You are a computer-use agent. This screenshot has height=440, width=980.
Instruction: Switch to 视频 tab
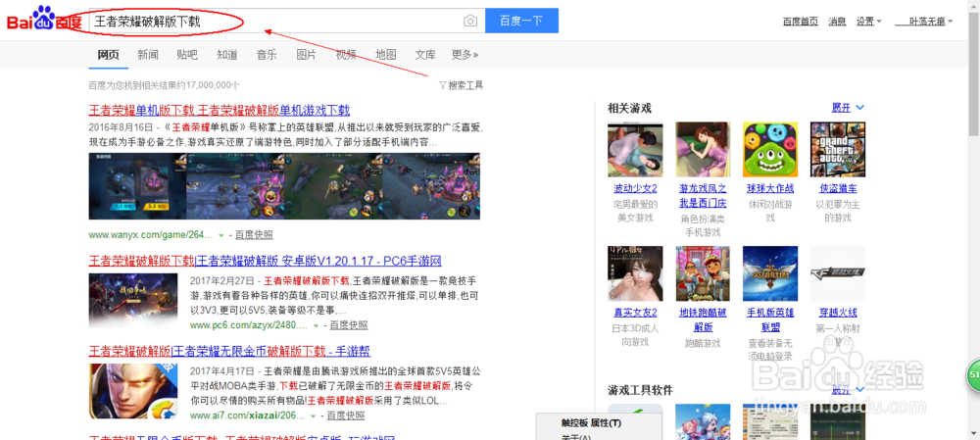pos(346,54)
